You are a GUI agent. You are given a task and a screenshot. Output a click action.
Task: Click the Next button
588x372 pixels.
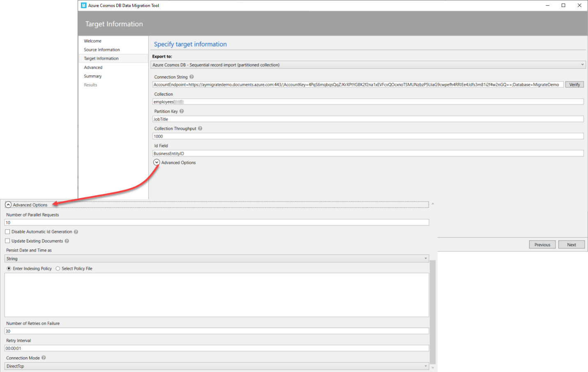(572, 245)
